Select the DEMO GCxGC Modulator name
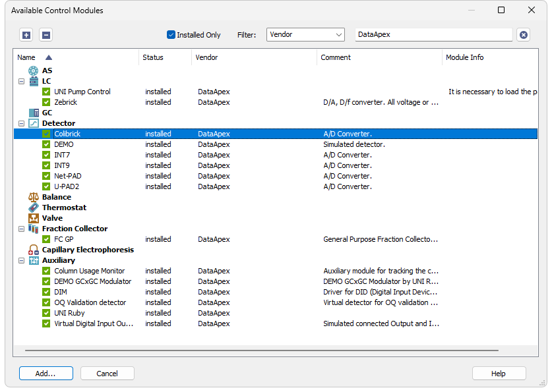This screenshot has height=392, width=552. (92, 281)
